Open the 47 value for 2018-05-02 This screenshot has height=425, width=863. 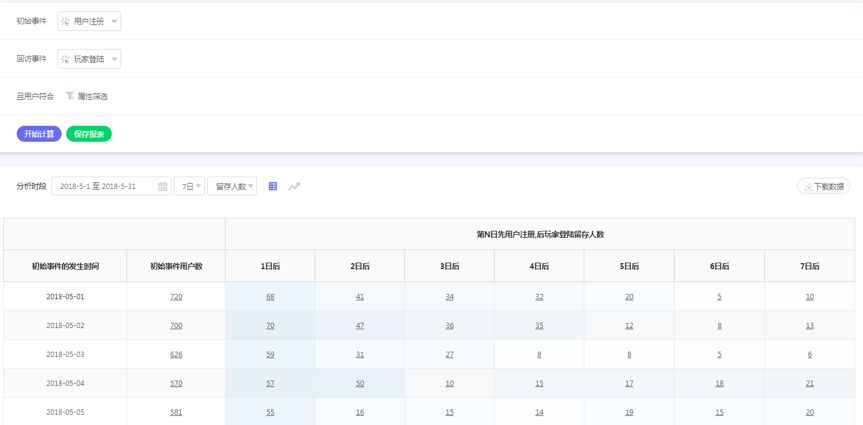coord(360,325)
